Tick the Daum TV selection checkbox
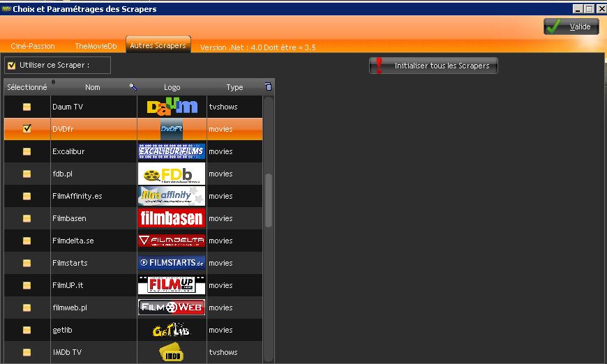The width and height of the screenshot is (607, 364). click(27, 107)
